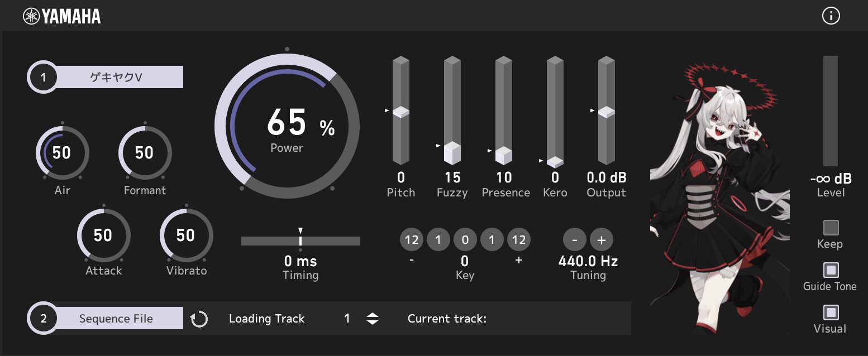Click the number 1 voice bank circle
The image size is (868, 356).
[x=42, y=78]
